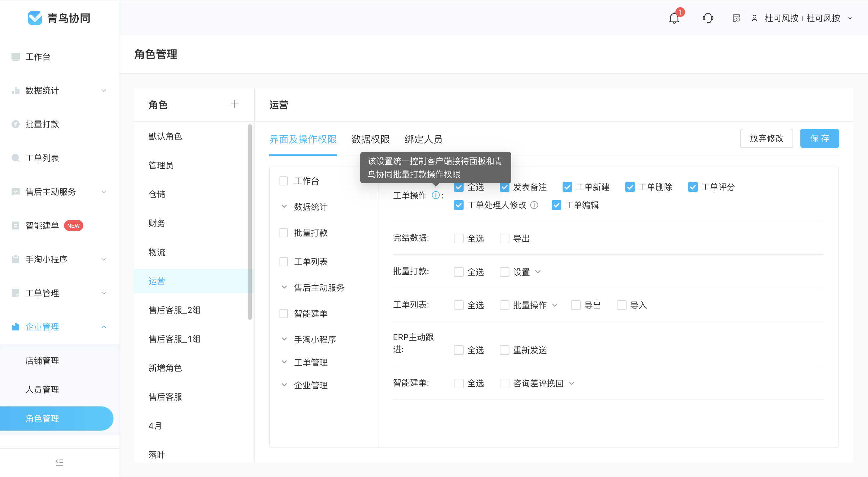The width and height of the screenshot is (868, 477).
Task: Expand 工单管理 in permission tree
Action: (284, 362)
